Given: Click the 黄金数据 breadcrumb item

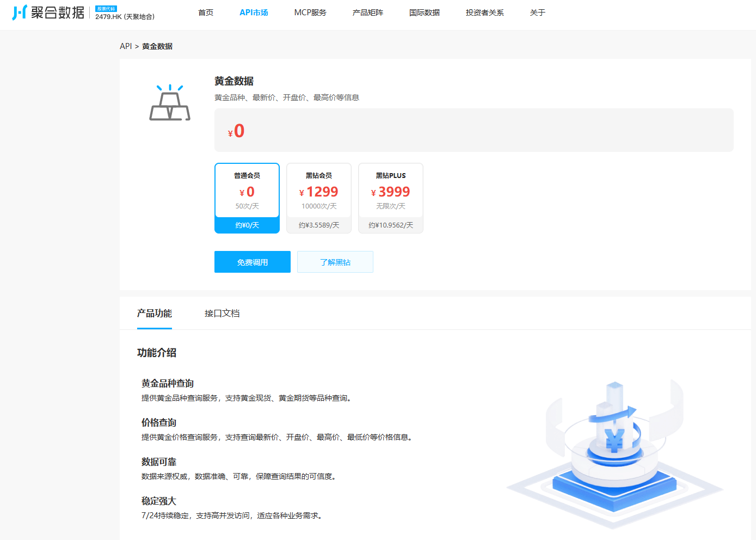Looking at the screenshot, I should [x=157, y=46].
